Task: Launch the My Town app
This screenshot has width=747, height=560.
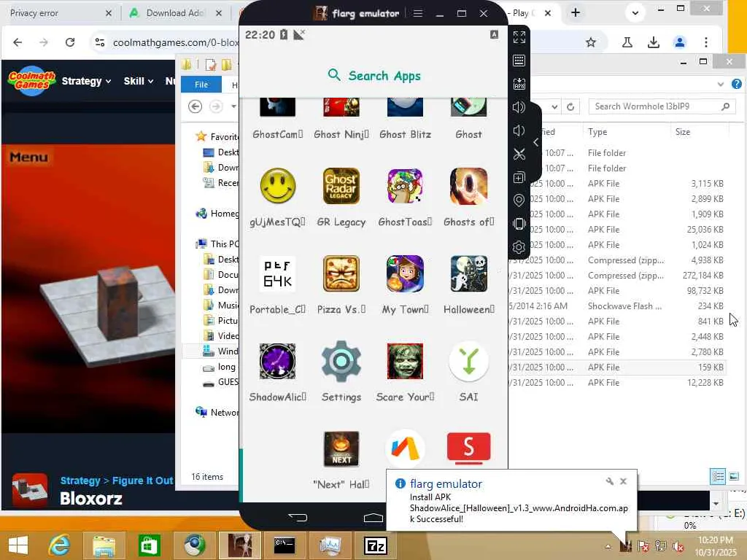Action: click(405, 274)
